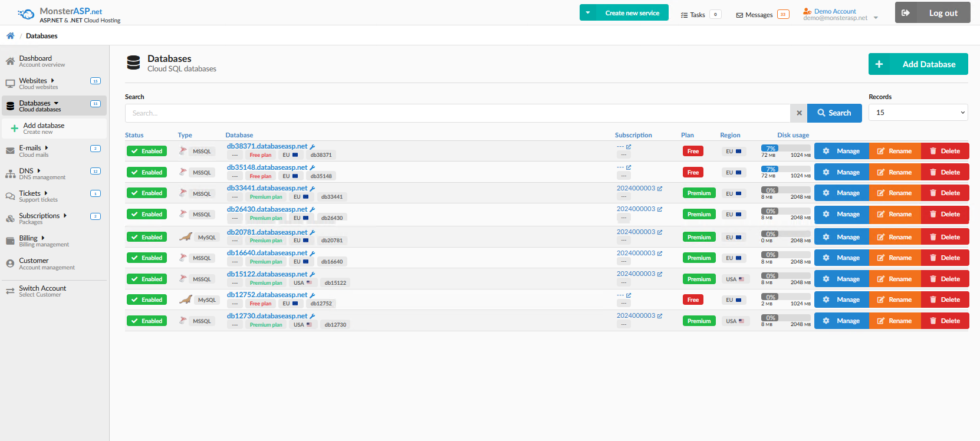The height and width of the screenshot is (441, 980).
Task: Expand the Demo Account menu caret
Action: [876, 18]
